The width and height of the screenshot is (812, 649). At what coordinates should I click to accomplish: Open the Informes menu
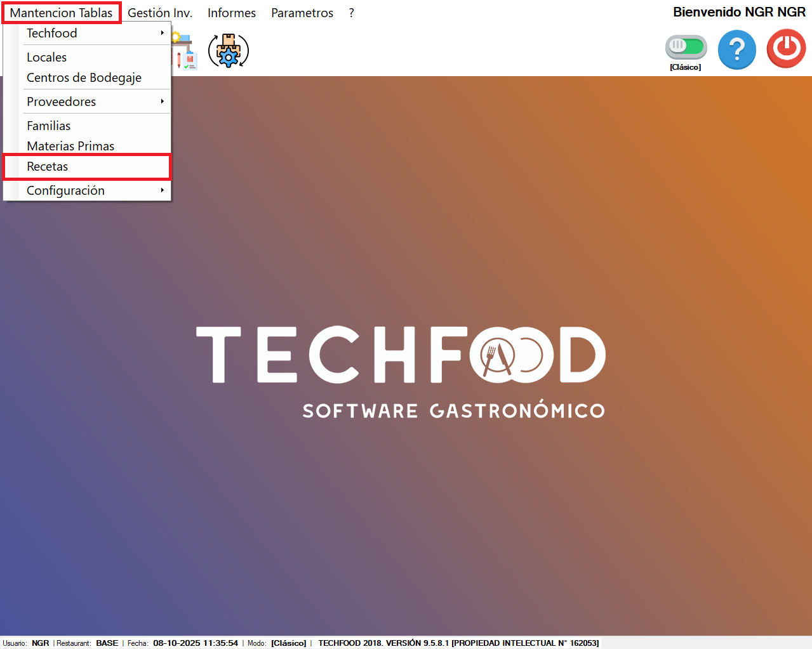click(x=231, y=13)
